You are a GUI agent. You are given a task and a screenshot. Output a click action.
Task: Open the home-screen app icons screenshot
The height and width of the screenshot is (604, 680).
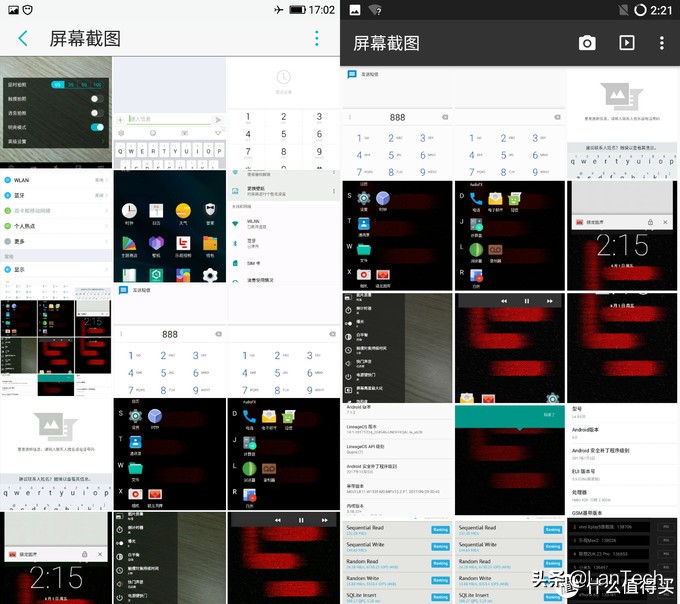pyautogui.click(x=170, y=226)
